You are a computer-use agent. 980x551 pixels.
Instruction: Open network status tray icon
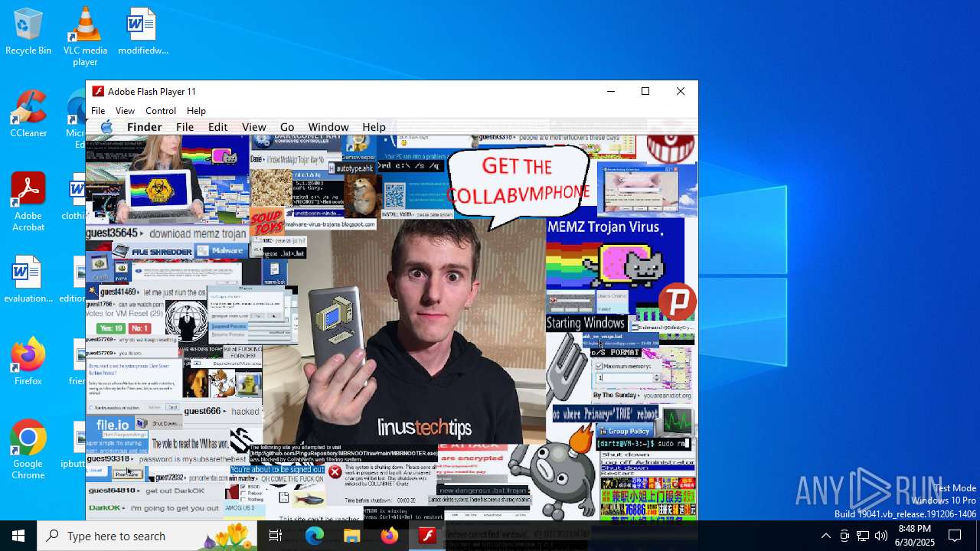click(x=863, y=536)
